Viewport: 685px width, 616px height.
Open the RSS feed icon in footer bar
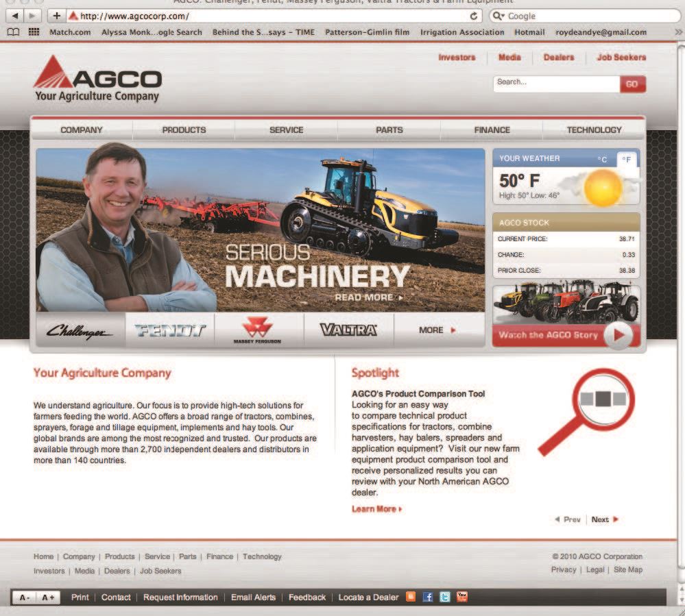411,596
